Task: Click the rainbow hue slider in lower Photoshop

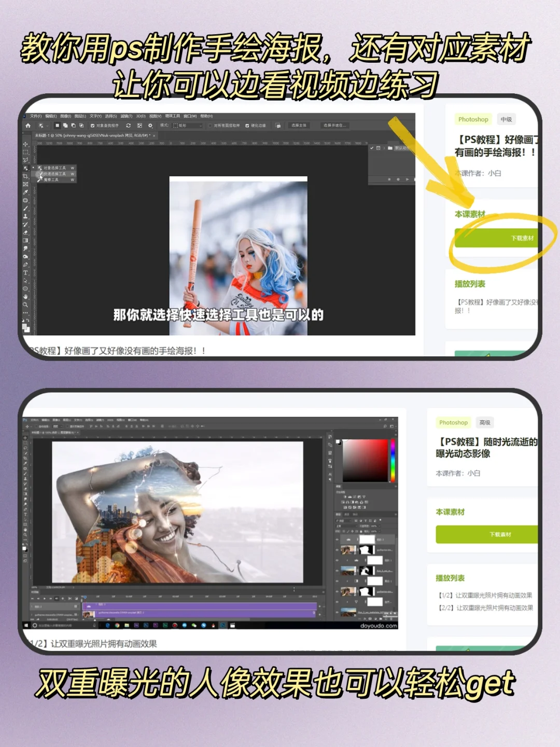Action: (x=393, y=460)
